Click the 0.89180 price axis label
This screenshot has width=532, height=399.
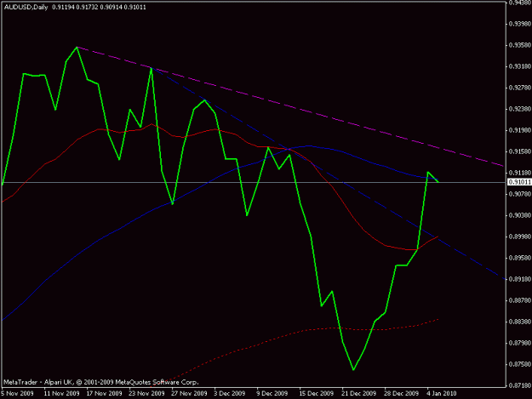tap(519, 279)
